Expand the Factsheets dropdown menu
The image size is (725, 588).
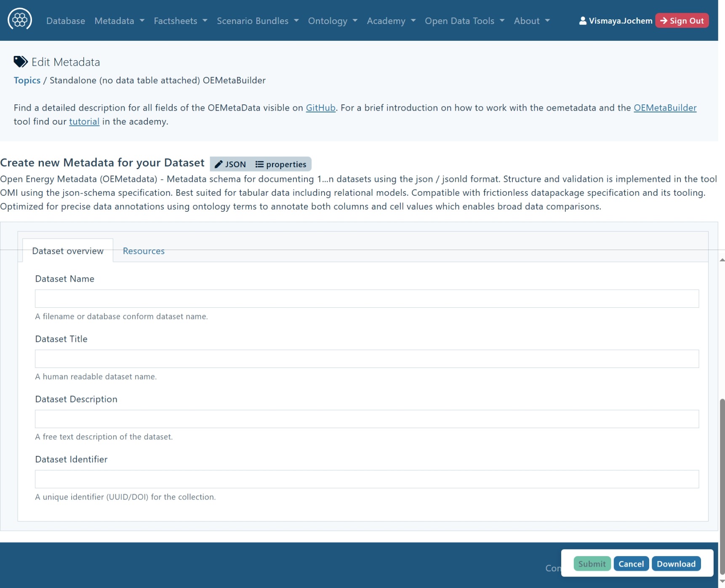pyautogui.click(x=180, y=21)
